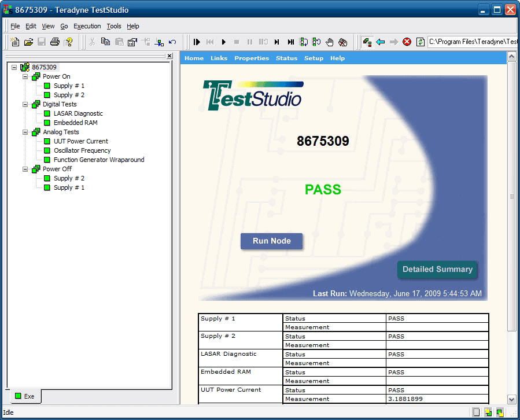Collapse the Power Off tree node

pos(25,169)
